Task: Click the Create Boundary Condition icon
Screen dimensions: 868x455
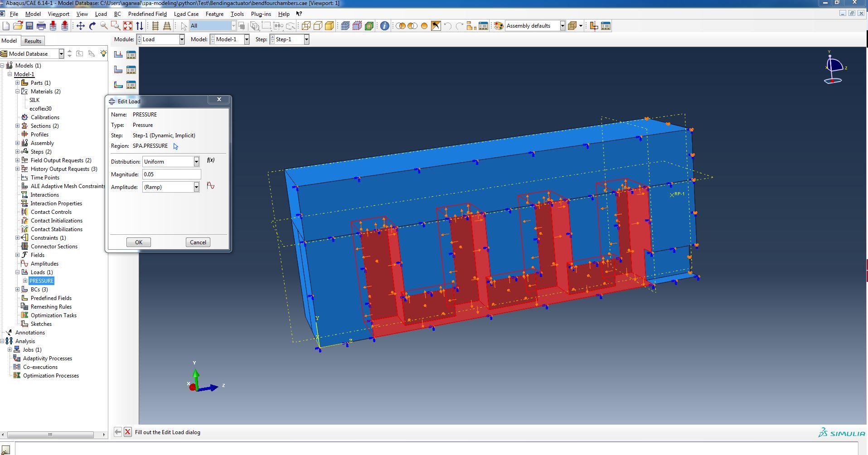Action: tap(118, 70)
